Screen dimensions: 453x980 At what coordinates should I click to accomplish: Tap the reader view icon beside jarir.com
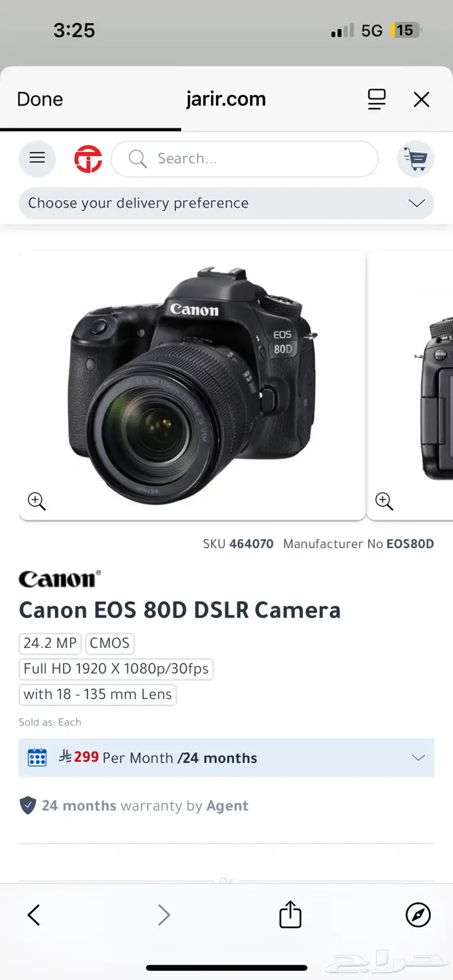[376, 99]
